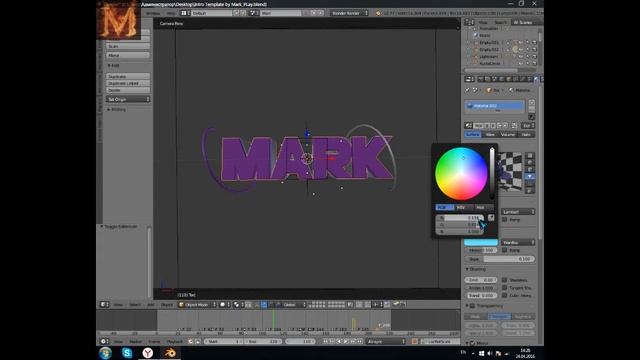Click the Duplicate button

128,76
